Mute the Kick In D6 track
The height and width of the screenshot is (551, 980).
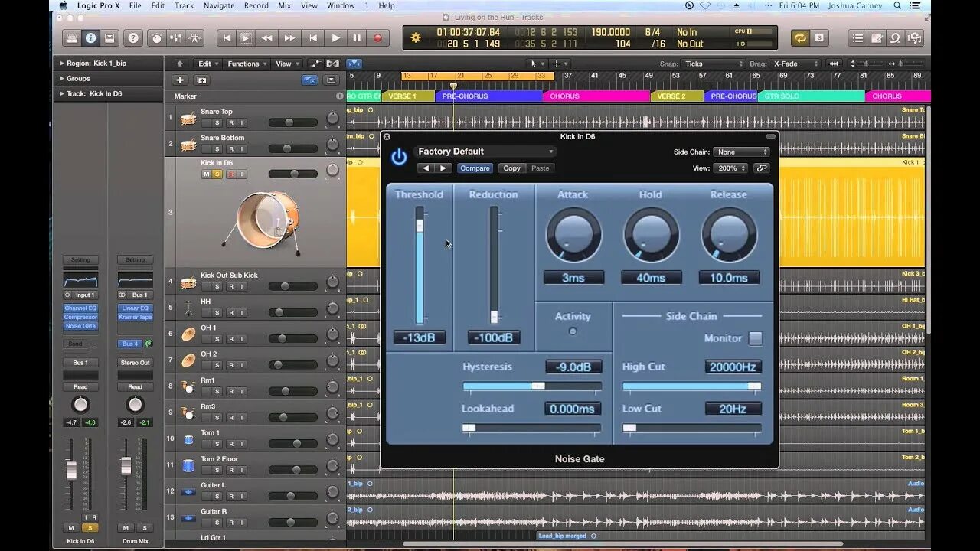coord(206,174)
